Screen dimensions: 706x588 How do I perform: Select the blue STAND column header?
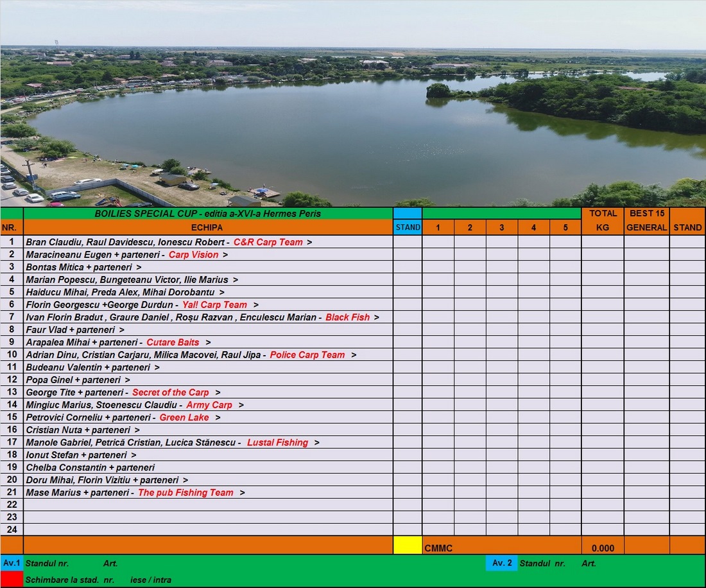408,227
